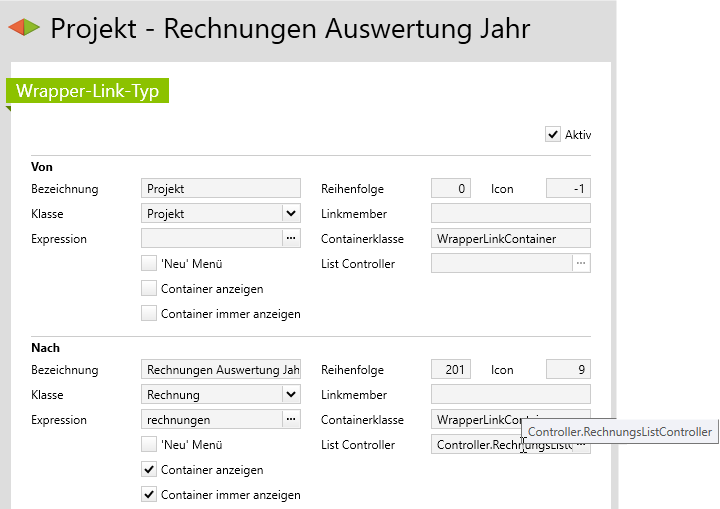Image resolution: width=720 pixels, height=509 pixels.
Task: Toggle the Aktiv checkbox
Action: 553,134
